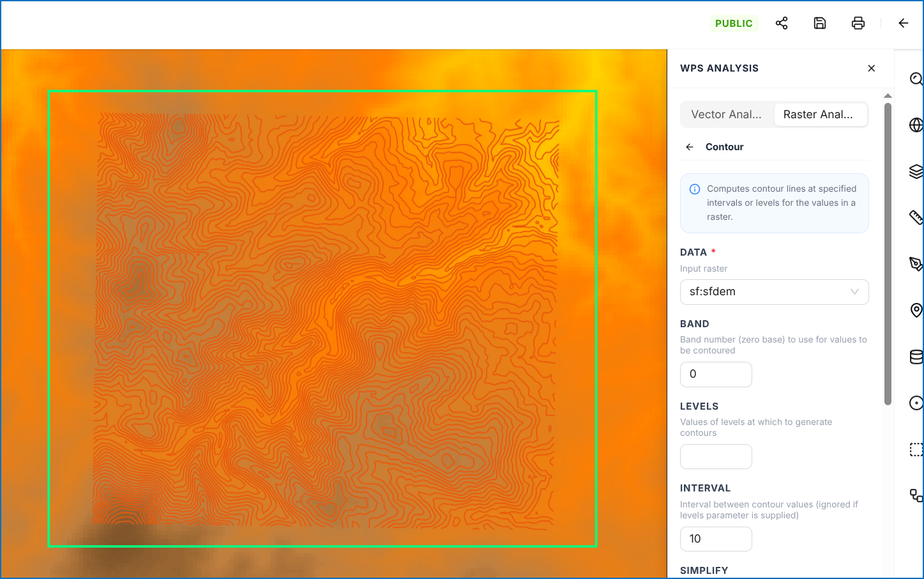The image size is (924, 579).
Task: Activate the dashed rectangle selection tool
Action: pos(916,449)
